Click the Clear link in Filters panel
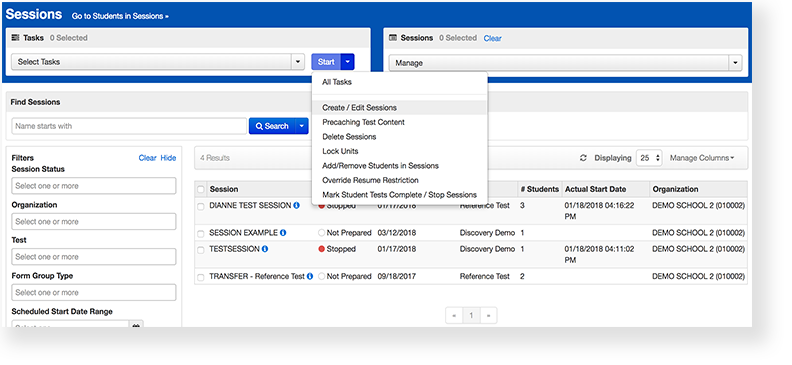 (x=147, y=158)
